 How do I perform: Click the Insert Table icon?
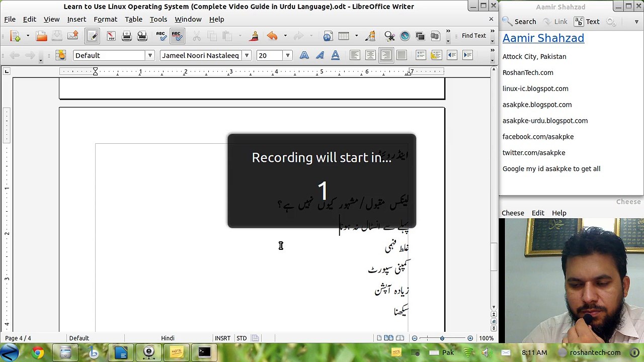[x=344, y=36]
